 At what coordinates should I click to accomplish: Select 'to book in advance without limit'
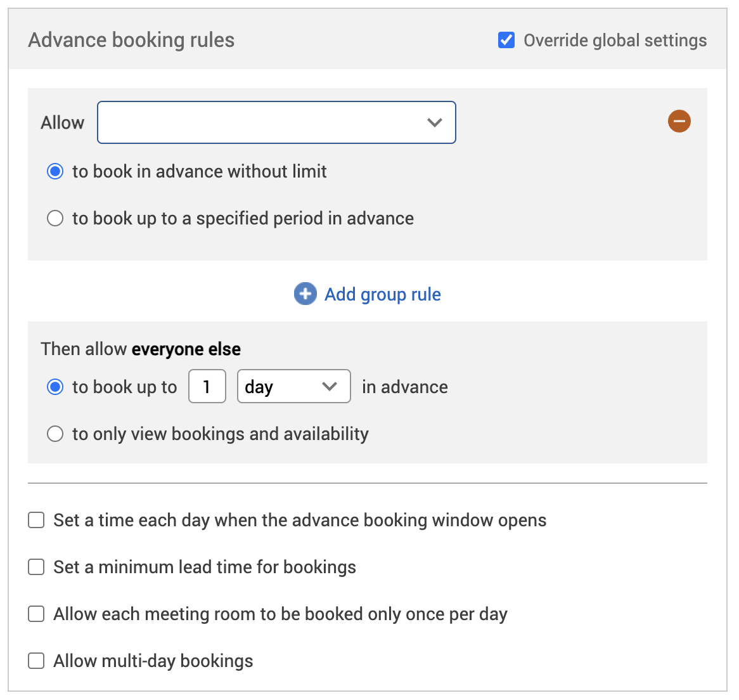[56, 171]
